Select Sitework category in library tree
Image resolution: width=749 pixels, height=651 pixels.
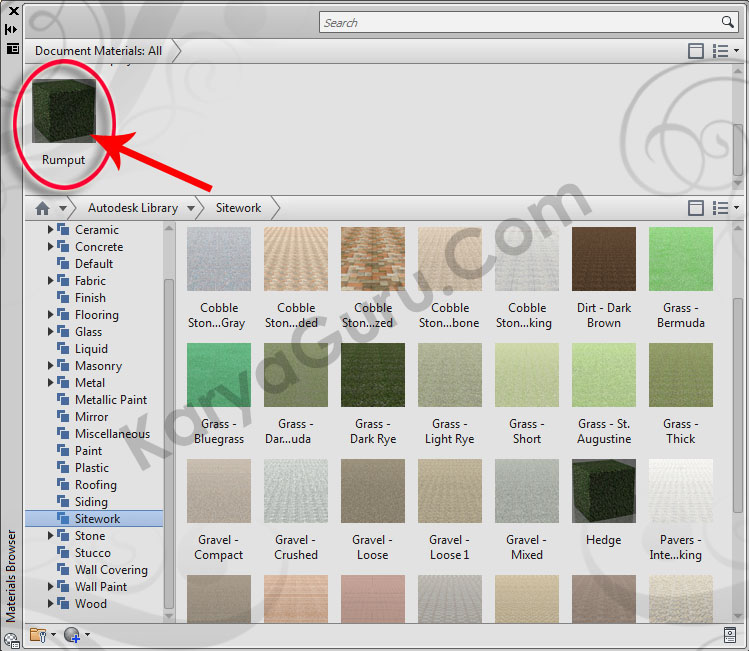[x=97, y=519]
